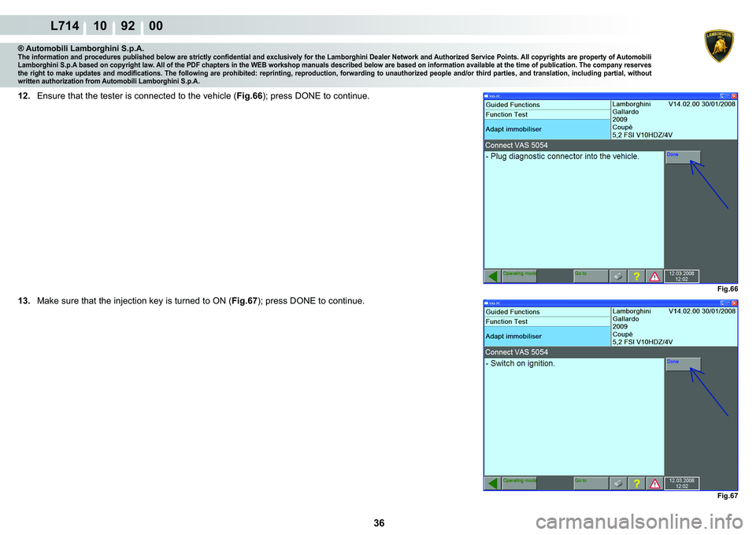Click the Fig.66 caption
Image resolution: width=756 pixels, height=535 pixels.
click(727, 289)
